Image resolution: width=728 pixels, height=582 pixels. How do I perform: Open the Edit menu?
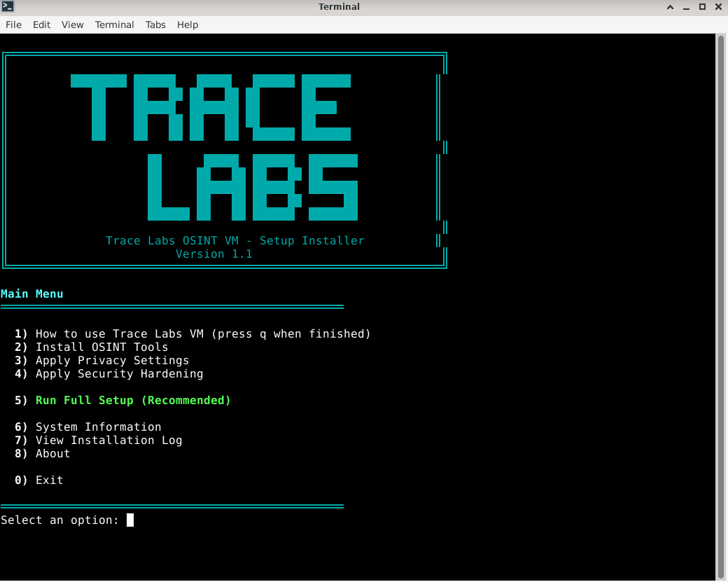41,25
